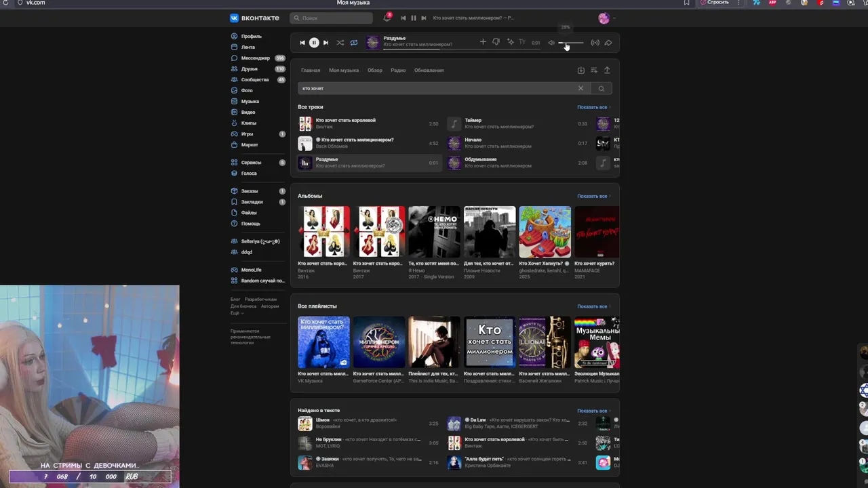Upload a track with the upload icon

click(607, 70)
